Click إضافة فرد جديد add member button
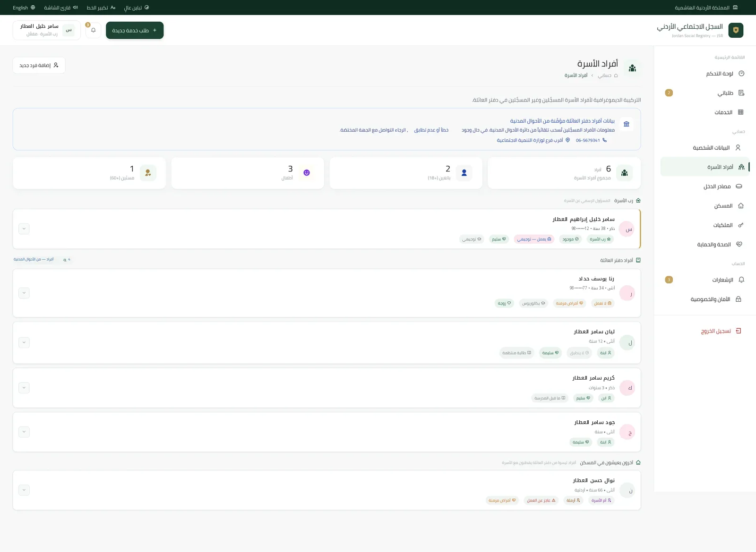The height and width of the screenshot is (552, 756). pos(39,65)
